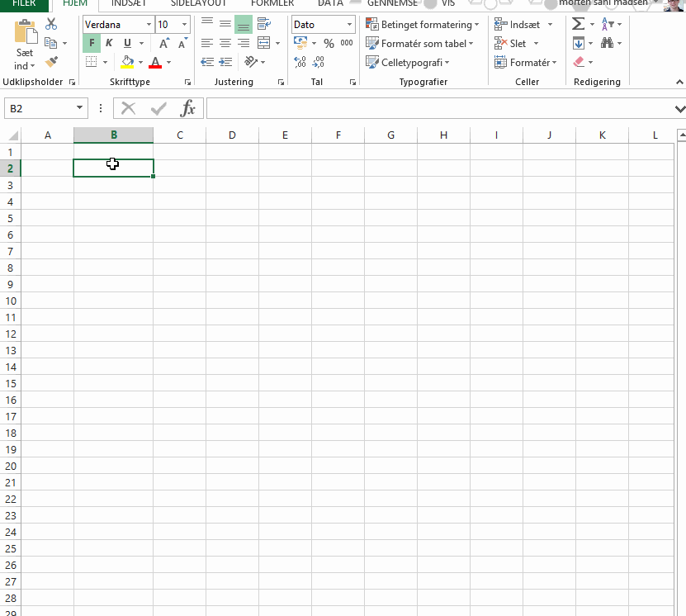Image resolution: width=686 pixels, height=616 pixels.
Task: Toggle bold formatting (F button)
Action: point(92,44)
